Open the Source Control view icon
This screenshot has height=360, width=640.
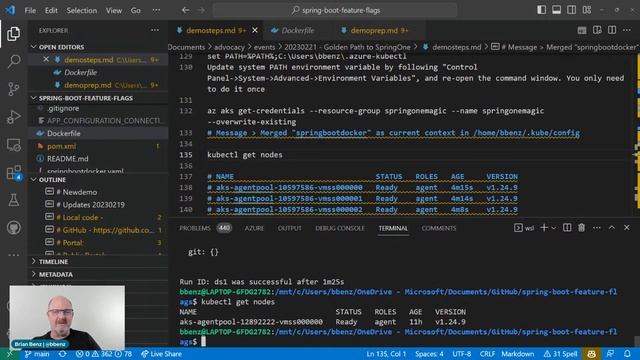click(x=13, y=89)
